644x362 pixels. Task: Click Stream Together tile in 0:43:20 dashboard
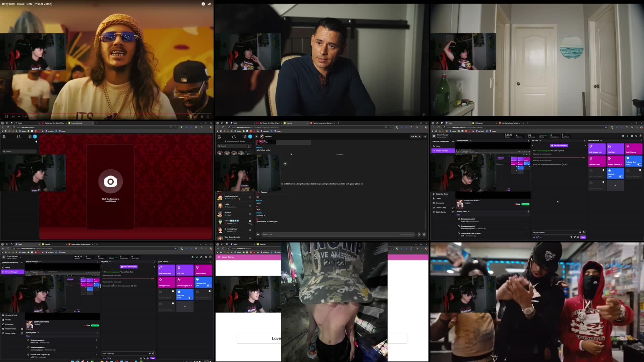point(185,282)
